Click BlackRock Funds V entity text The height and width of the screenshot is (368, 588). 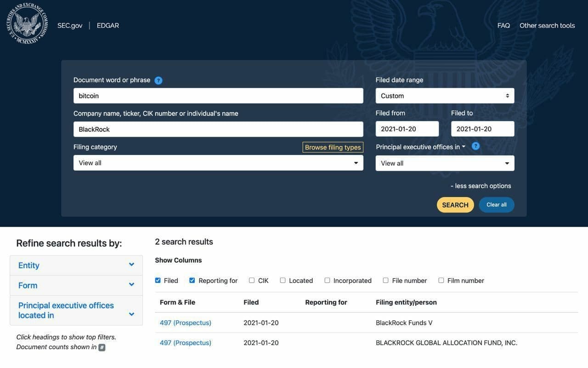click(404, 323)
